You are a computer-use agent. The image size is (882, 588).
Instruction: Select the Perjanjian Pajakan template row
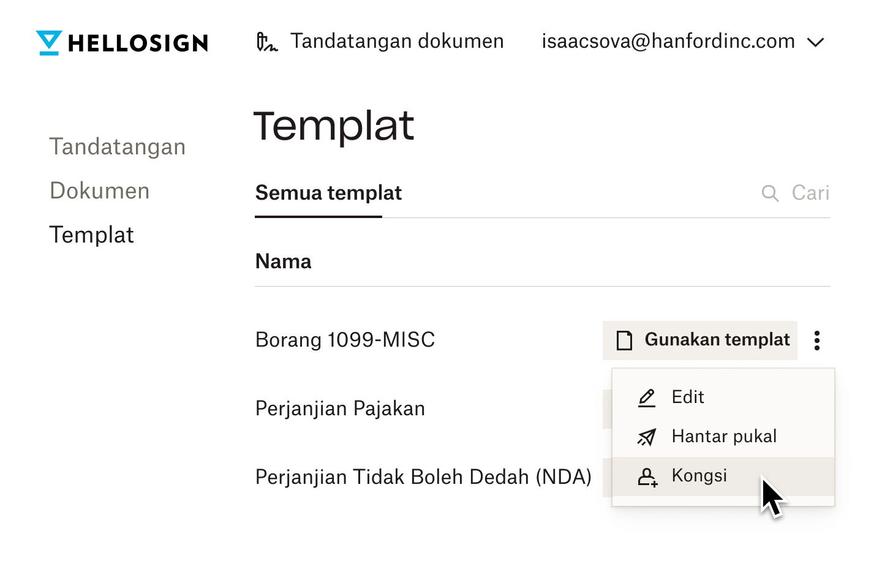(340, 409)
